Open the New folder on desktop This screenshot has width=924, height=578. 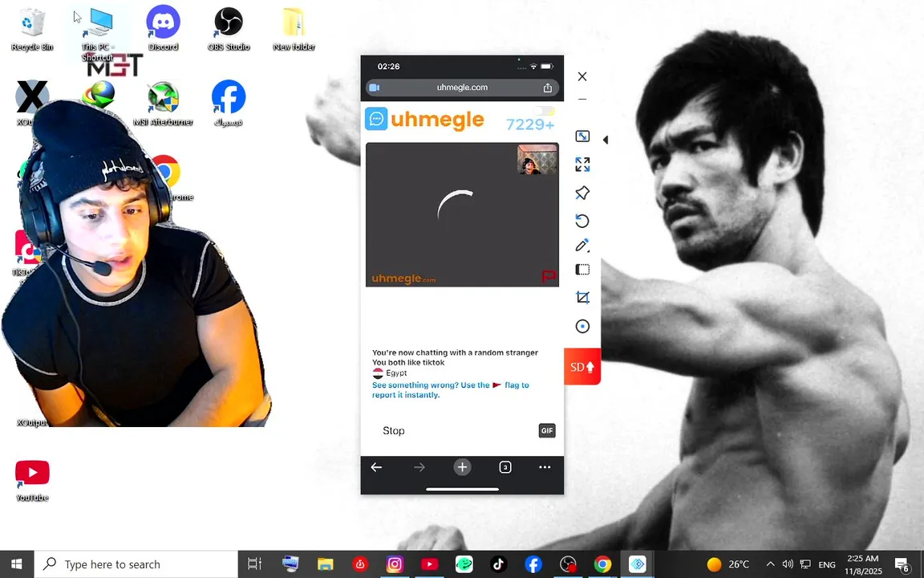tap(294, 28)
